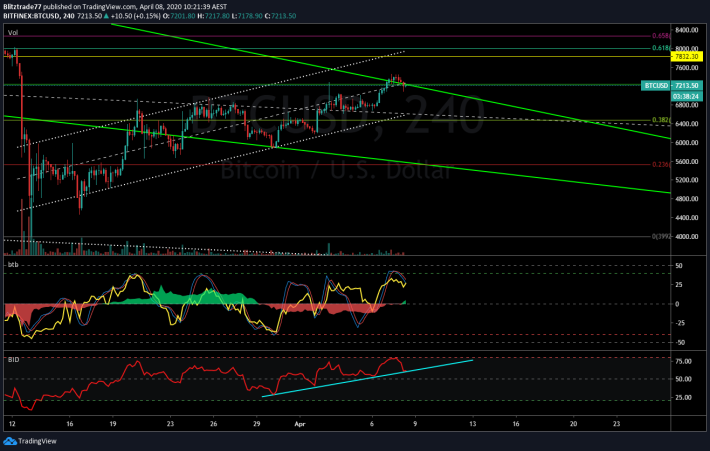Image resolution: width=710 pixels, height=451 pixels.
Task: Click the 13 date marker on time axis
Action: [473, 424]
